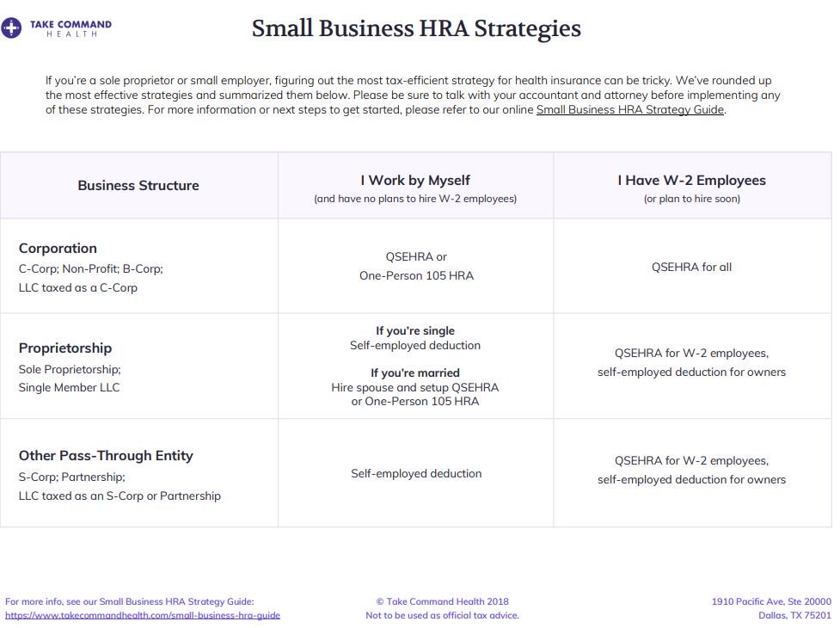
Task: Click the 'If you're single' bold label
Action: click(x=415, y=330)
